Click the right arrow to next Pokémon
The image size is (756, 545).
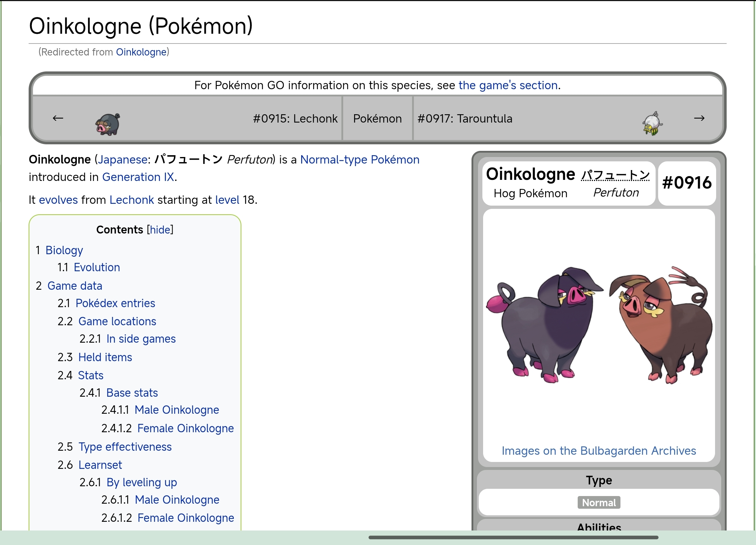coord(699,118)
